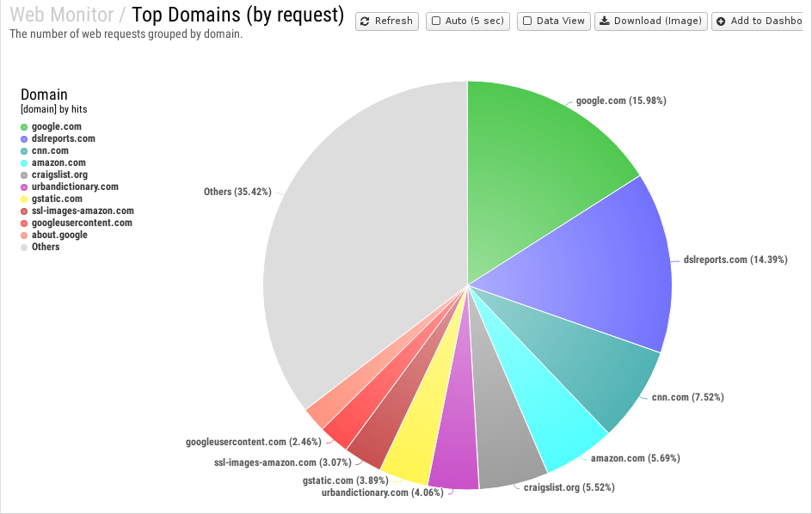Screen dimensions: 812x514
Task: Click the Others (35.42%) chart label
Action: coord(237,192)
